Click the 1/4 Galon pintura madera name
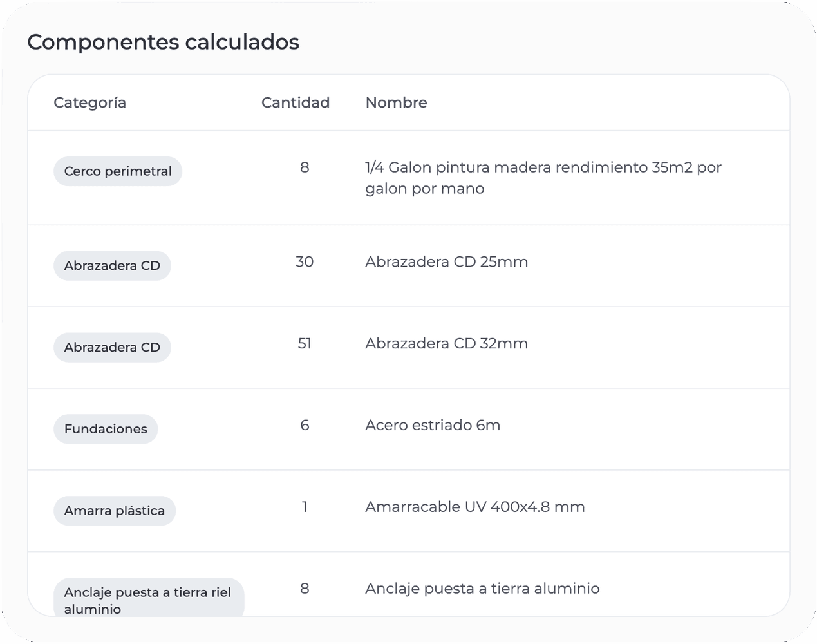Viewport: 817px width, 644px height. coord(543,178)
